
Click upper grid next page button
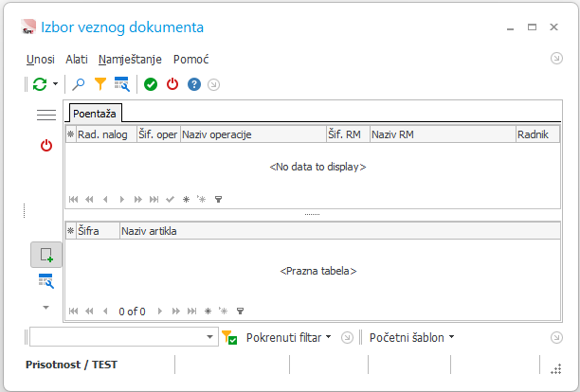(138, 200)
